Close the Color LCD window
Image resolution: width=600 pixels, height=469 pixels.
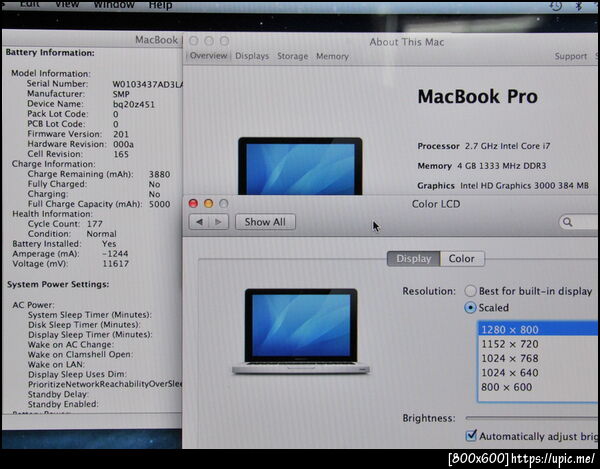(193, 204)
